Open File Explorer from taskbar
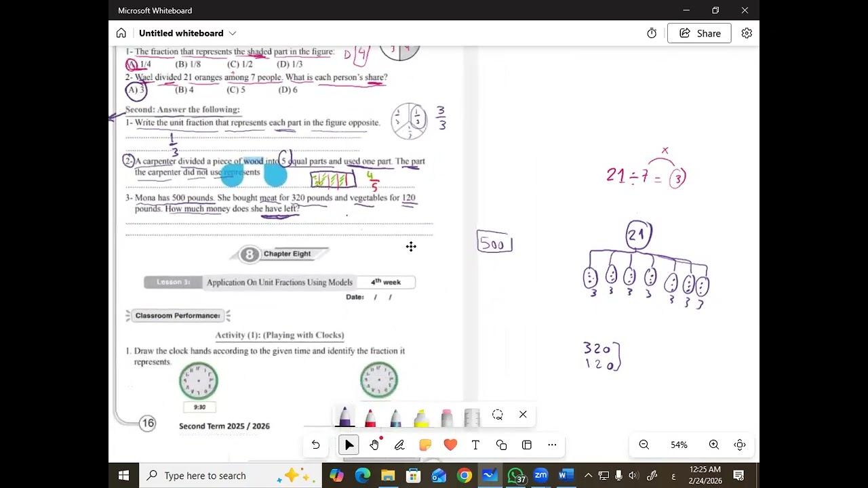The height and width of the screenshot is (488, 868). click(388, 475)
